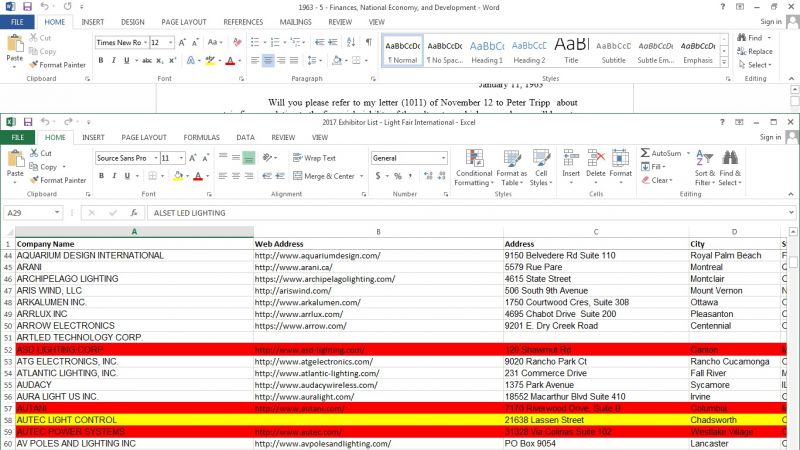Open the Excel DATA tab
Image resolution: width=800 pixels, height=450 pixels.
(x=245, y=137)
